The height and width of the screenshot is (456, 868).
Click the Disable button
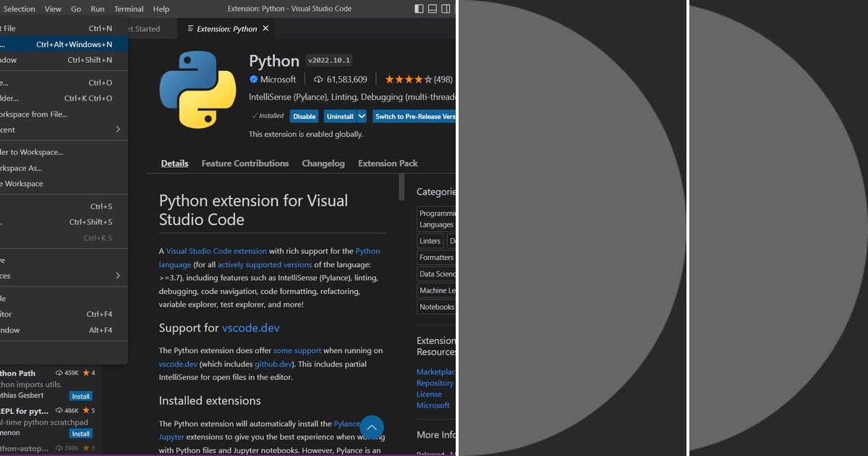tap(304, 116)
